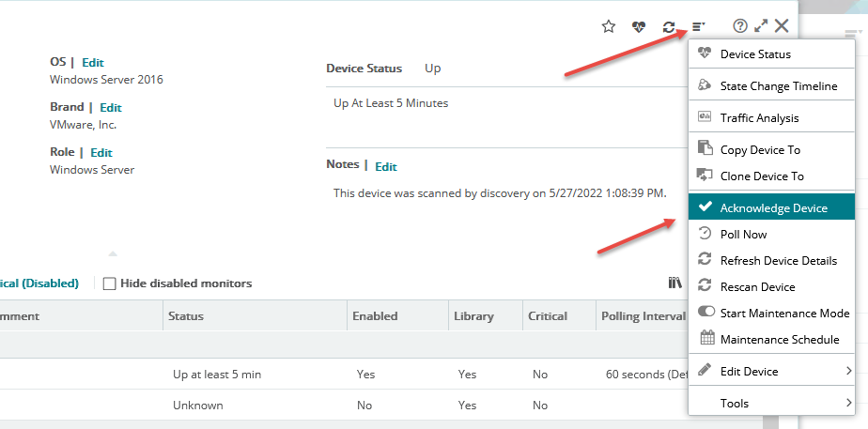Expand the Edit Device submenu arrow
This screenshot has width=868, height=429.
tap(848, 371)
